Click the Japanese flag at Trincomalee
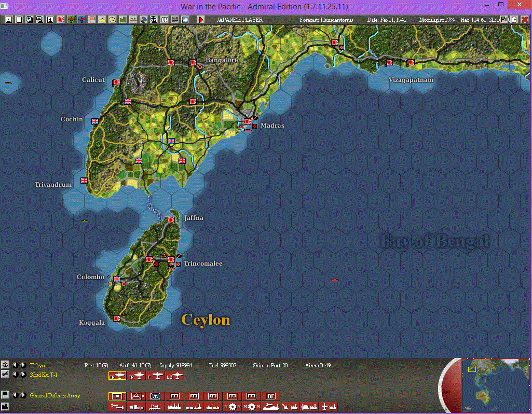Screen dimensions: 532x414 [x=171, y=259]
